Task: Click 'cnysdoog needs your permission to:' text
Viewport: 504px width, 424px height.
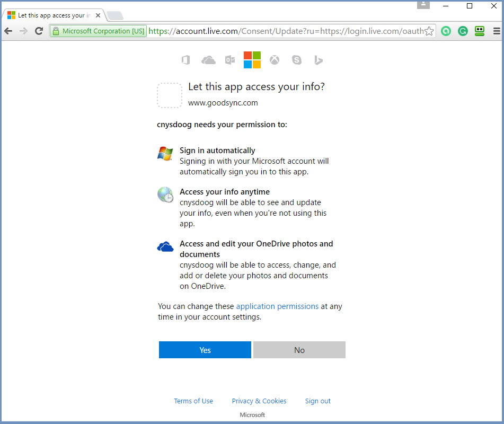Action: (x=222, y=125)
